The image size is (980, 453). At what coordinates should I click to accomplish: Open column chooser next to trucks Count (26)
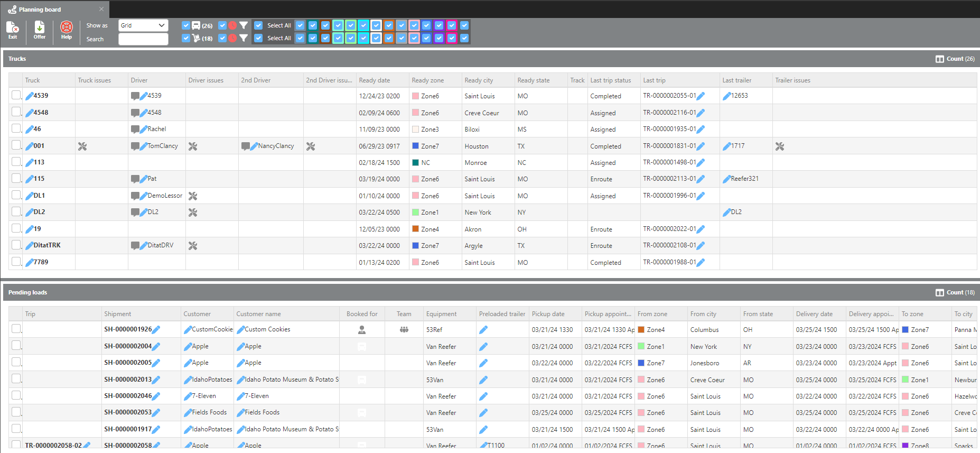point(939,59)
